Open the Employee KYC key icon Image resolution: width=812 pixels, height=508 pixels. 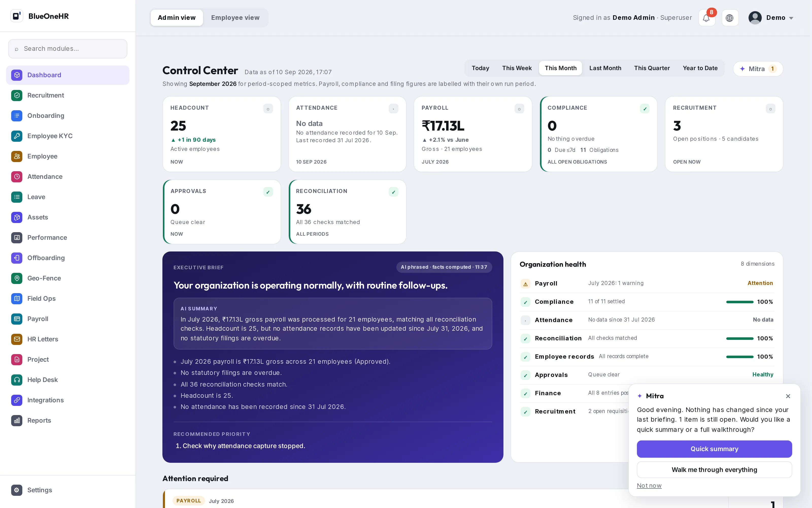tap(17, 136)
